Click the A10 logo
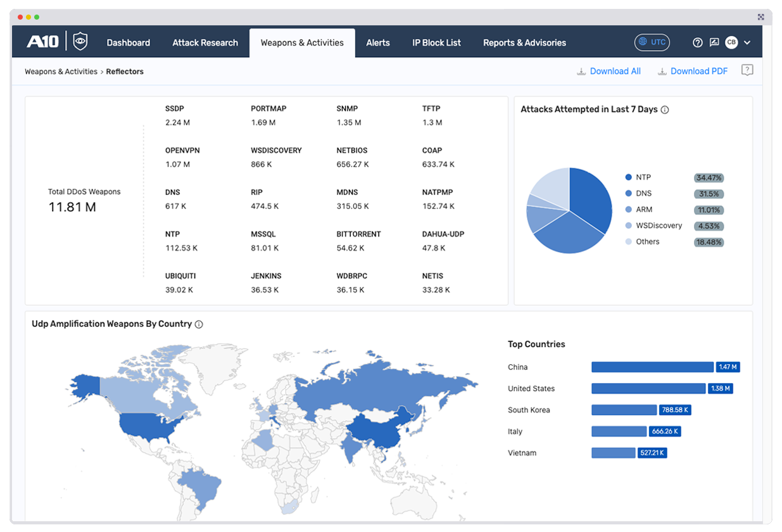782x532 pixels. coord(42,42)
